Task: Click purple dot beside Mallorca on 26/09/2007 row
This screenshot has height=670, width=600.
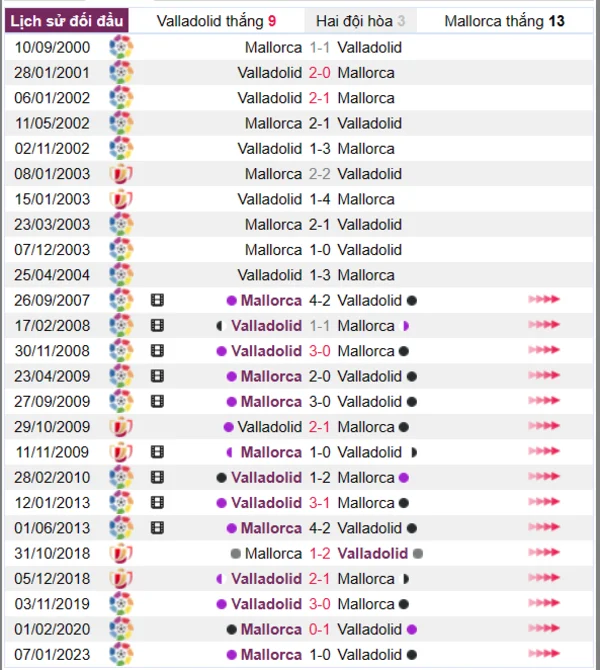Action: [x=232, y=301]
